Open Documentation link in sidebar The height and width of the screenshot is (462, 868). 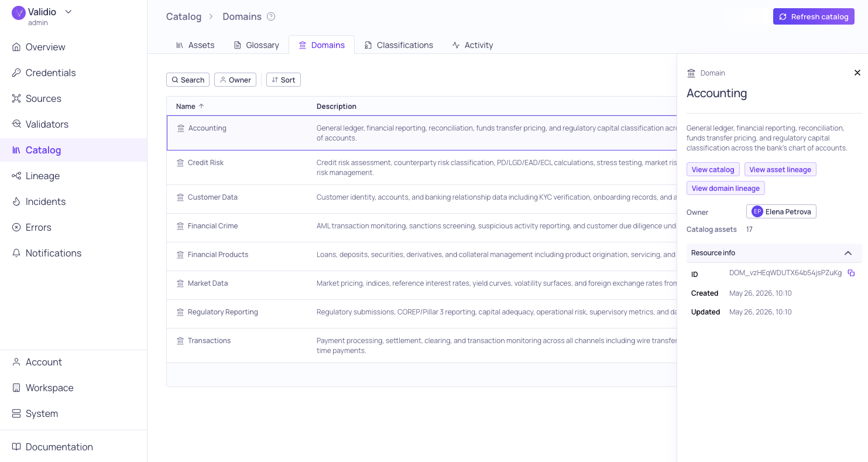coord(73,447)
